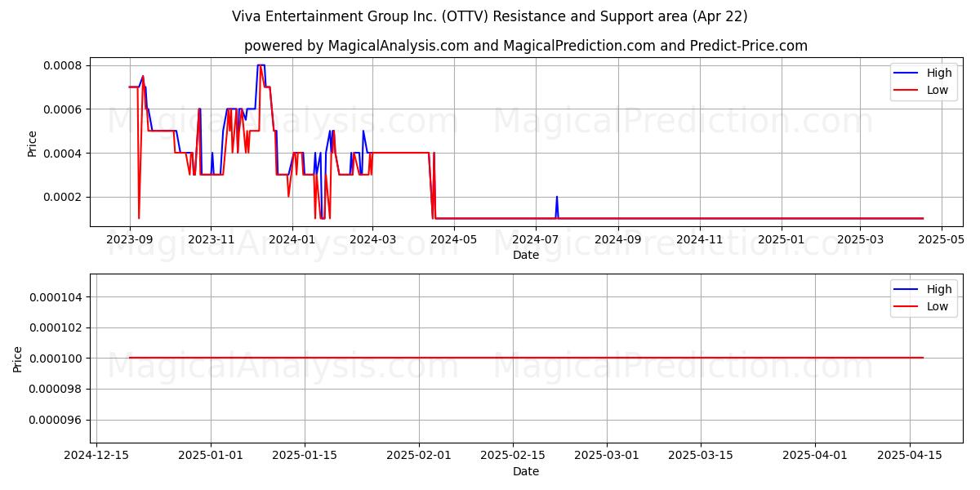
Task: Click the top chart x tick 2024-09
Action: [617, 239]
